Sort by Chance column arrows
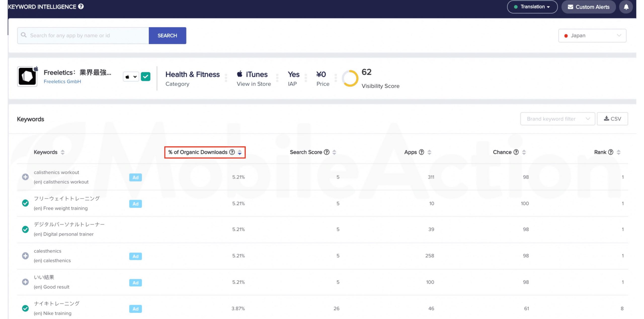The height and width of the screenshot is (319, 644). click(524, 152)
